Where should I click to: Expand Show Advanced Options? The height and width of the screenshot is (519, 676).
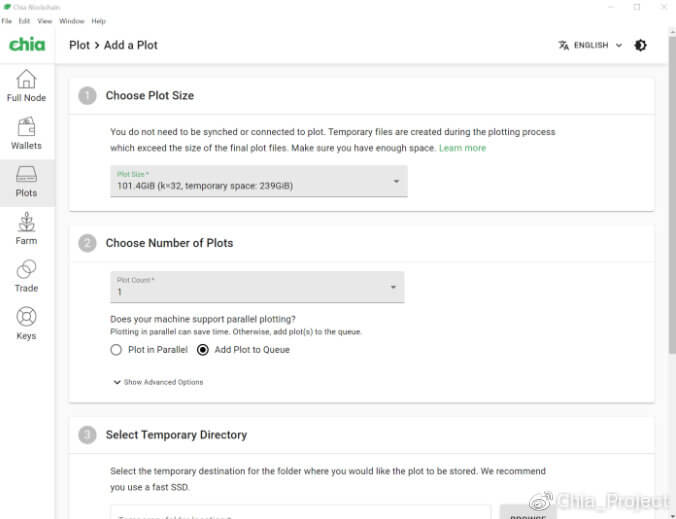point(158,382)
